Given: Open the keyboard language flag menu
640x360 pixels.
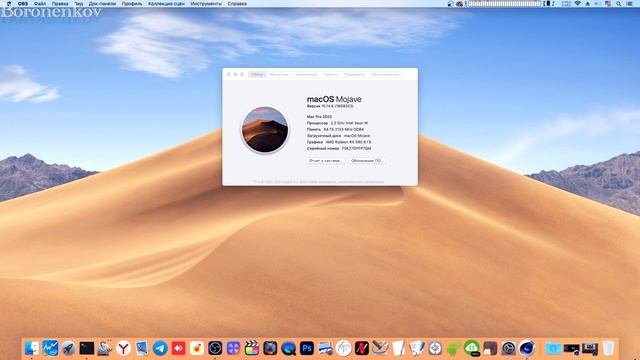Looking at the screenshot, I should (x=608, y=4).
